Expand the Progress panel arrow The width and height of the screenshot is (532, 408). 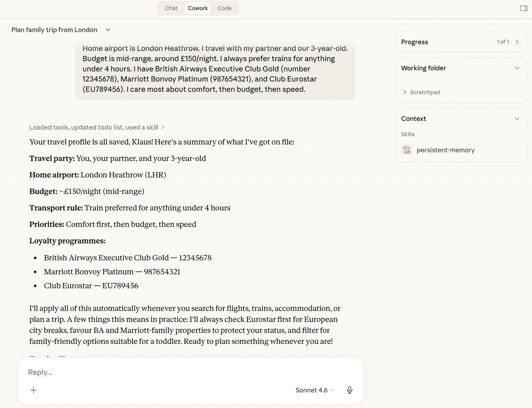tap(517, 42)
